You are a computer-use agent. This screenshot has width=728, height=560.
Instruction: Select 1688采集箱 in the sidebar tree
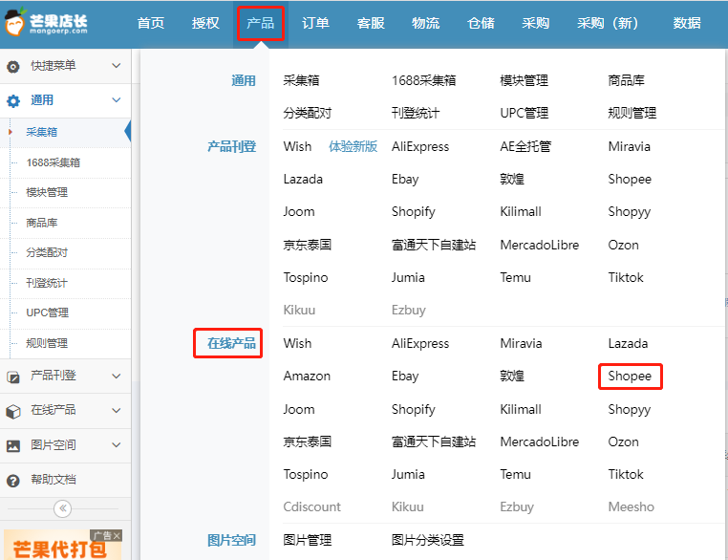pyautogui.click(x=53, y=162)
